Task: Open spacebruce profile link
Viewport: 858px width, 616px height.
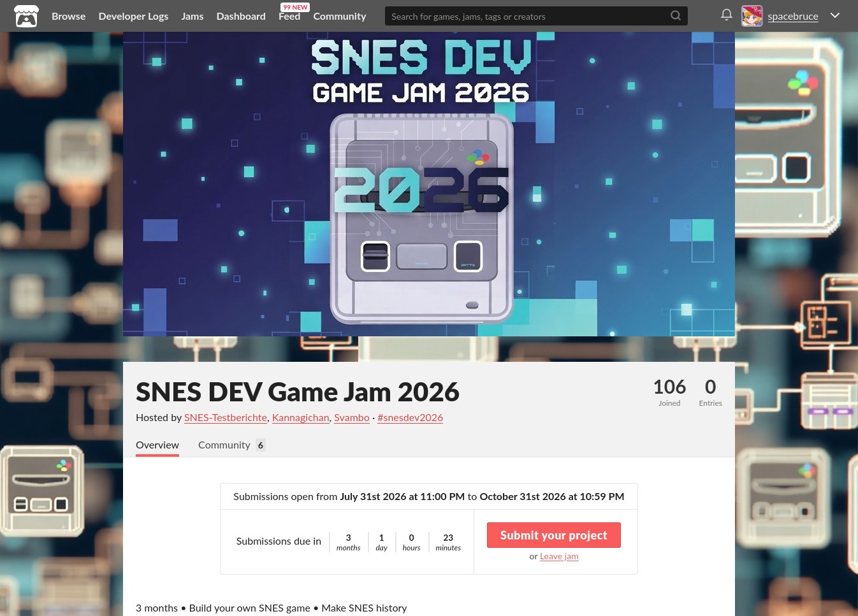Action: point(793,17)
